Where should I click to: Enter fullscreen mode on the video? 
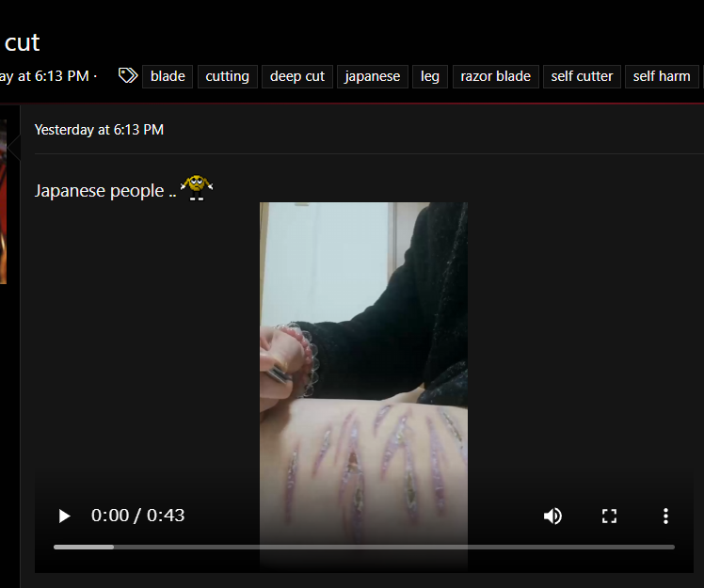(x=609, y=516)
